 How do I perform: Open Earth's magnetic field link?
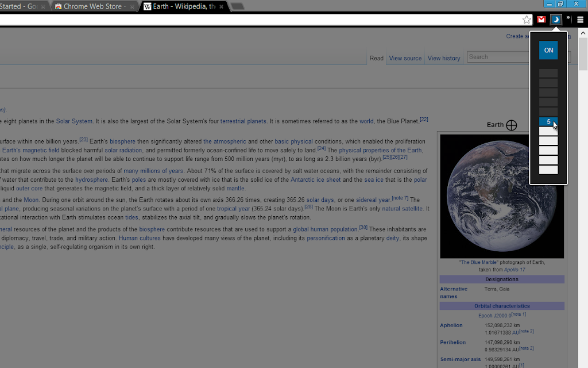tap(31, 150)
